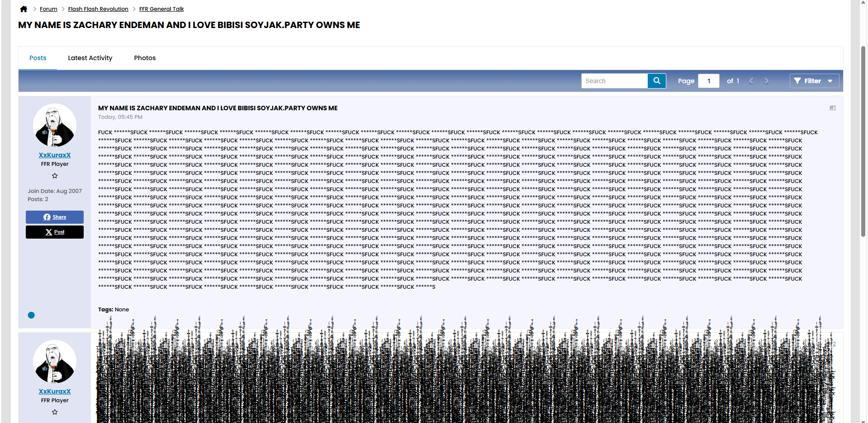Switch to the Latest Activity tab
Viewport: 868px width, 423px height.
[90, 58]
